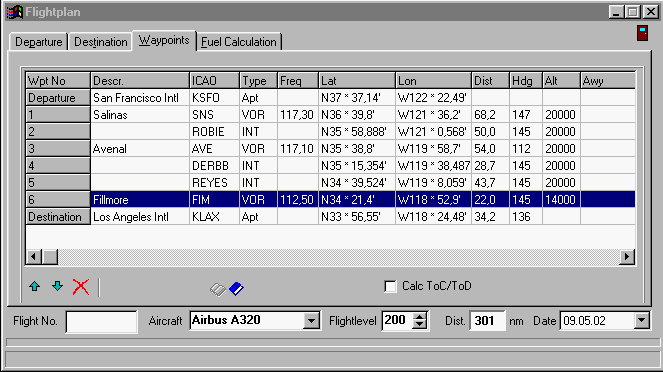
Task: Click the Fillmore description cell
Action: 140,200
